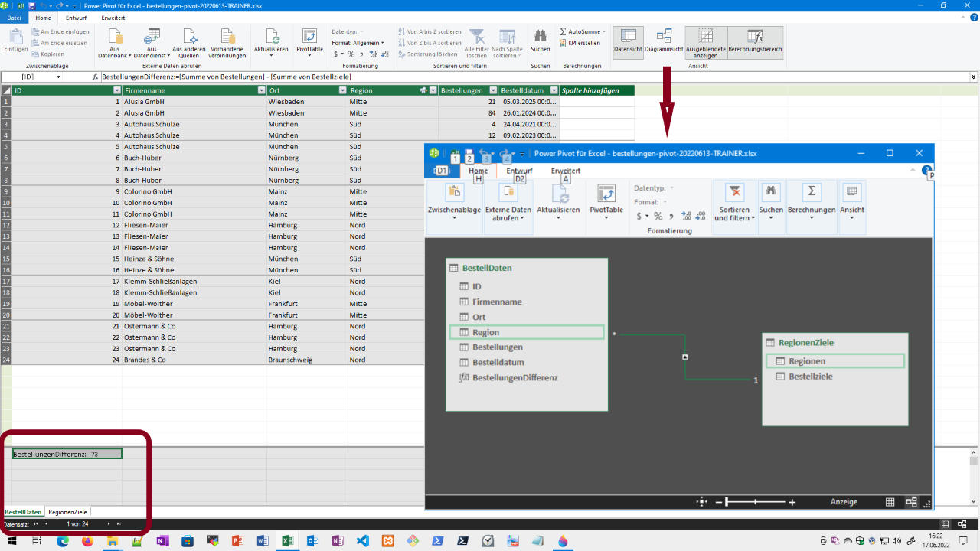
Task: Open Format: Allgemein dropdown
Action: (358, 43)
